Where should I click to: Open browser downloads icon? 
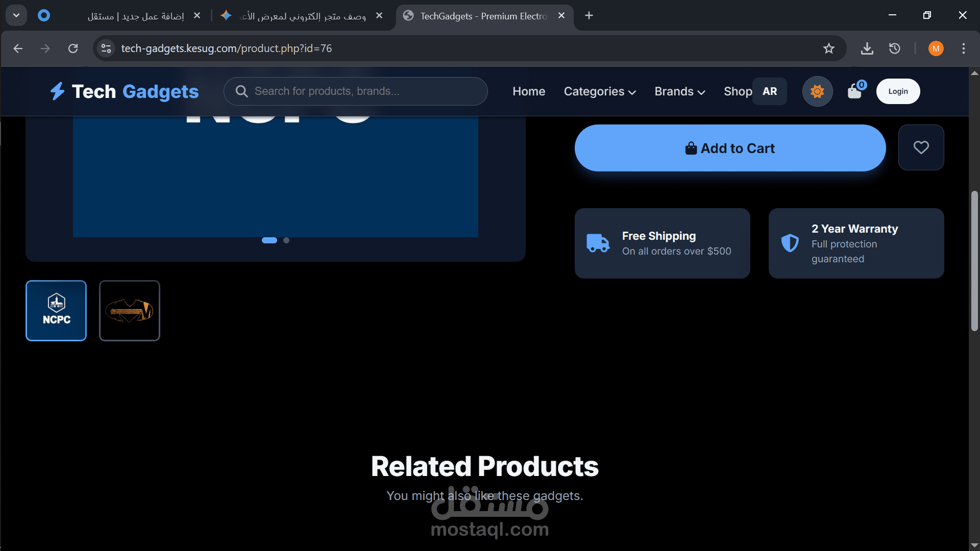click(x=867, y=48)
